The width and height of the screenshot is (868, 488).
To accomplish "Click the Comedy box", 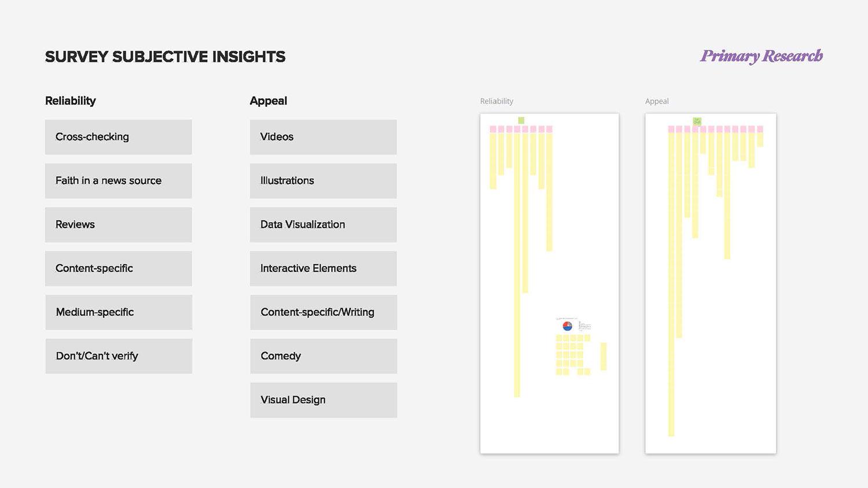I will point(323,356).
